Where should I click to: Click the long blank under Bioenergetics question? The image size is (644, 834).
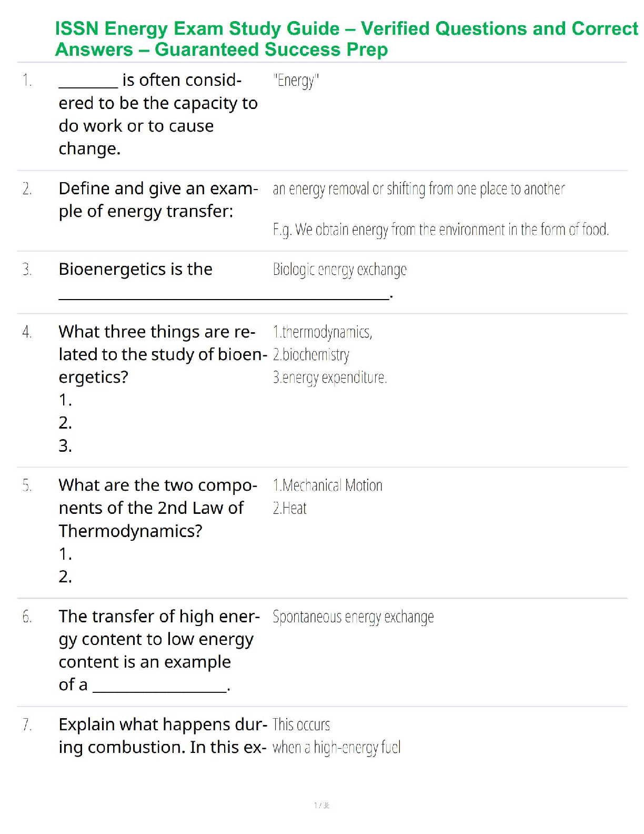[x=224, y=298]
